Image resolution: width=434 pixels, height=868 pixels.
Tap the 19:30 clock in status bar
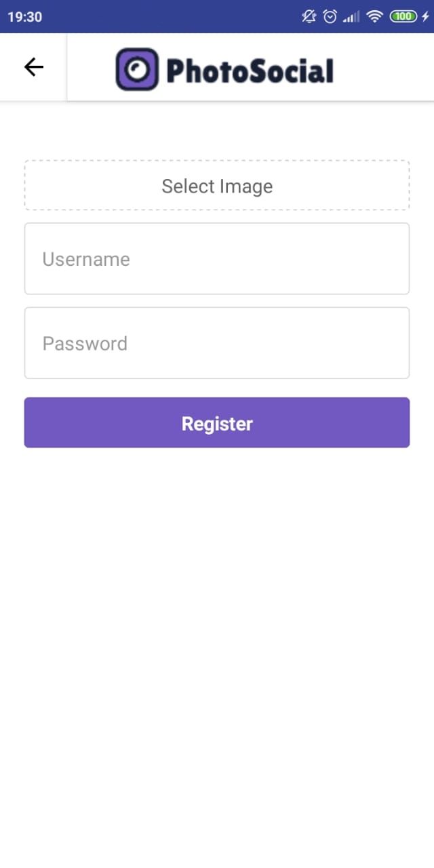point(25,16)
